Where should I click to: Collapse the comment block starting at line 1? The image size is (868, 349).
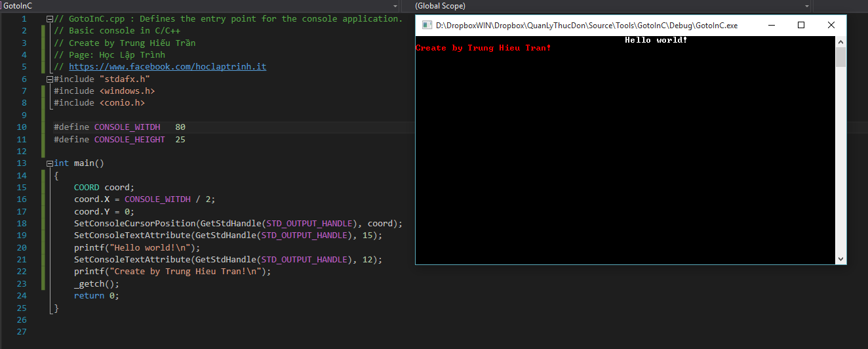click(x=50, y=19)
